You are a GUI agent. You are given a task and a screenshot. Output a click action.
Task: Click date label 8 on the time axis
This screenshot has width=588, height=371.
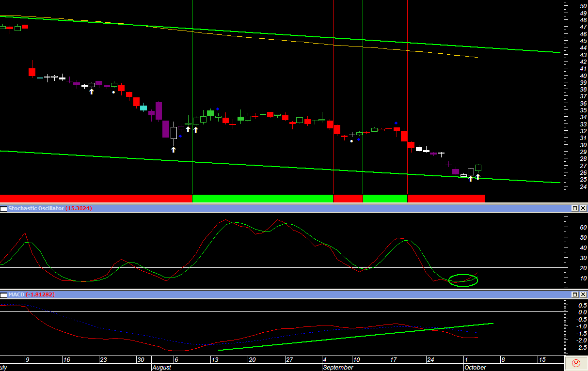[503, 360]
